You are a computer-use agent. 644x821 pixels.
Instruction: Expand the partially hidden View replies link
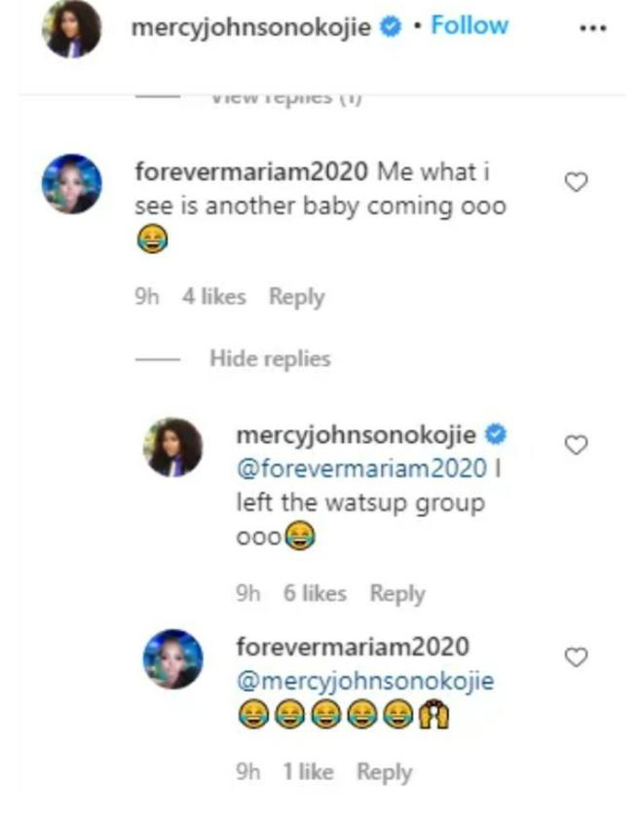[x=285, y=99]
